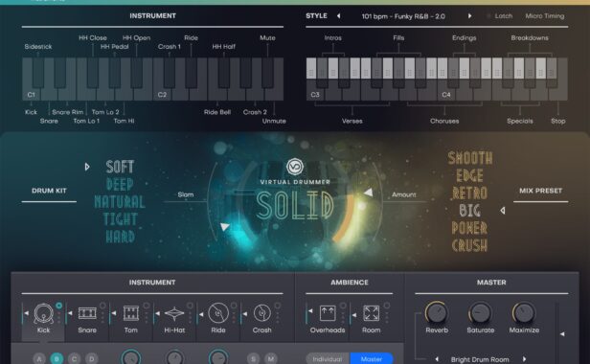Select the Room ambience icon
The image size is (590, 364).
pos(371,313)
